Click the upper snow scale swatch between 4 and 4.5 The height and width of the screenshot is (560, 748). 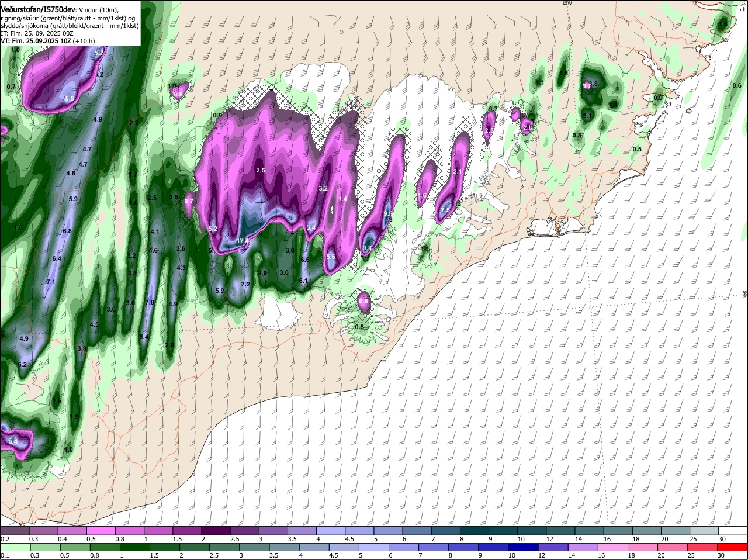click(330, 531)
